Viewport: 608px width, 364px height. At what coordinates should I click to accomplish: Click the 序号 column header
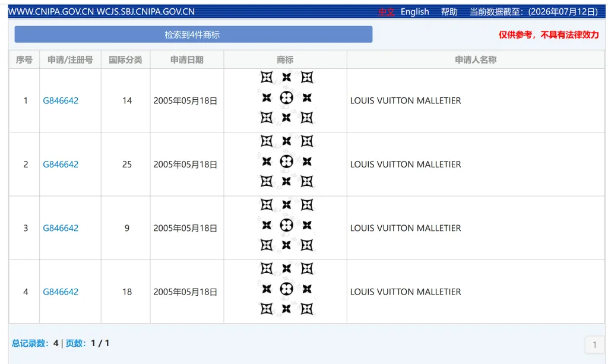pos(24,60)
